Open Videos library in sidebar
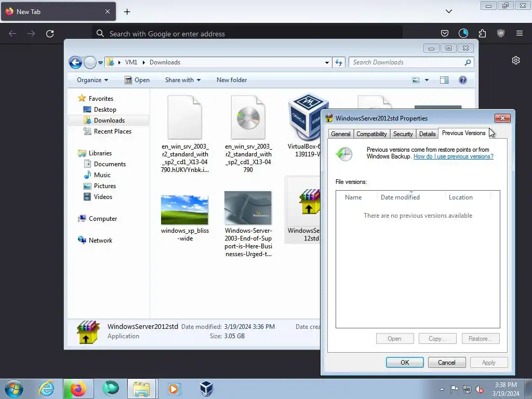532x399 pixels. (x=103, y=197)
